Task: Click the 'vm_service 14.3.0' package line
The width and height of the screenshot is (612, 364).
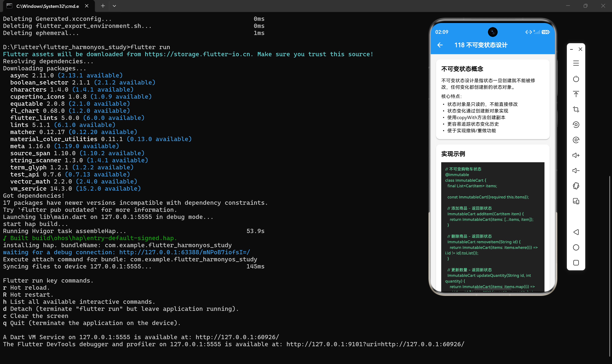Action: [x=76, y=188]
